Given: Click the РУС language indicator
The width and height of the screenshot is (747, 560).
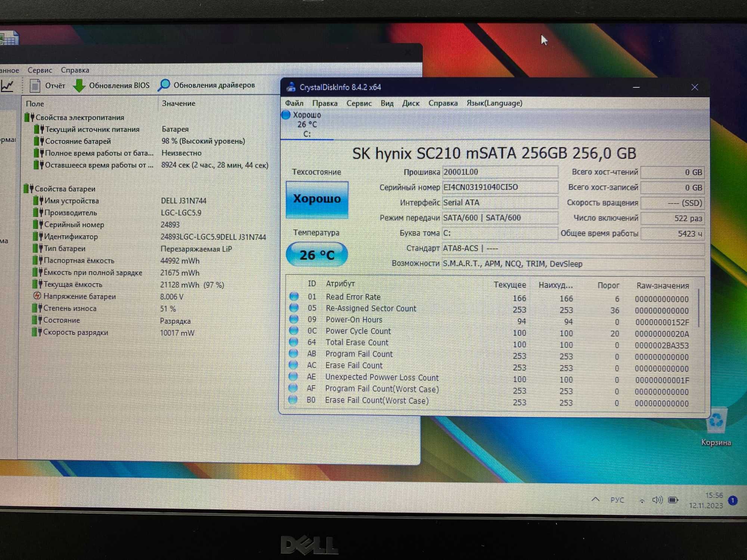Looking at the screenshot, I should (x=617, y=500).
